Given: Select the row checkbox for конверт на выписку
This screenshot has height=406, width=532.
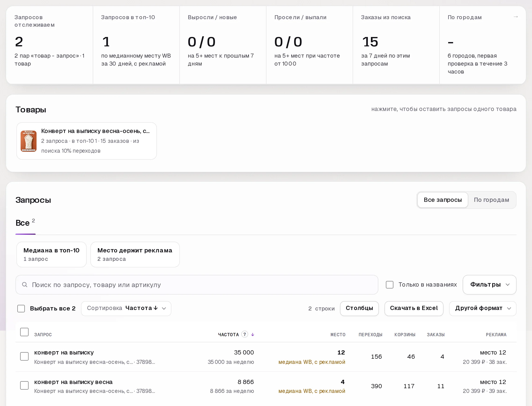Looking at the screenshot, I should [x=24, y=356].
